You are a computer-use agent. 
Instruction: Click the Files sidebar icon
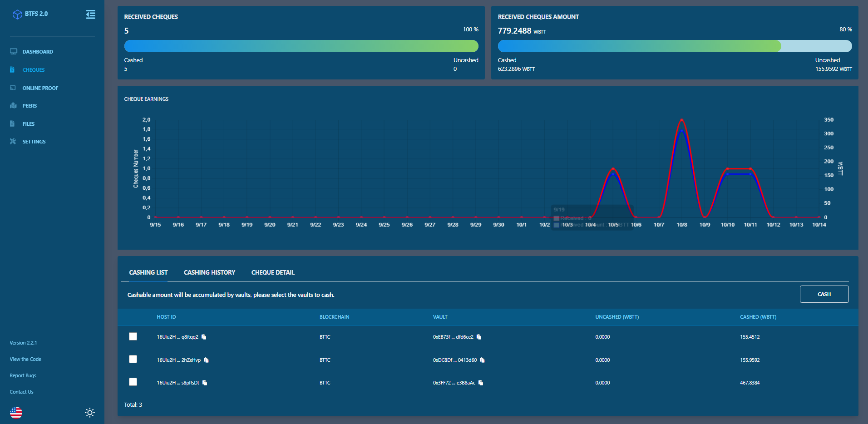click(x=12, y=123)
